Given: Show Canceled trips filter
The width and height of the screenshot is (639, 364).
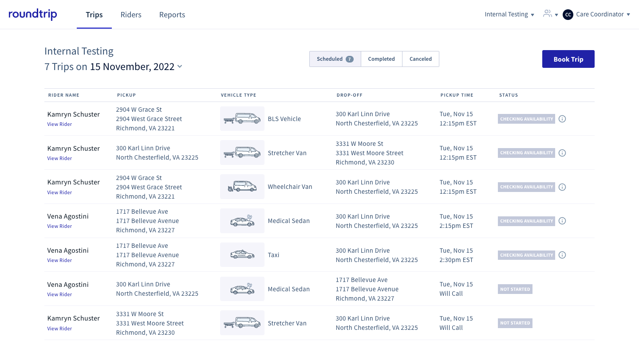Looking at the screenshot, I should tap(421, 59).
